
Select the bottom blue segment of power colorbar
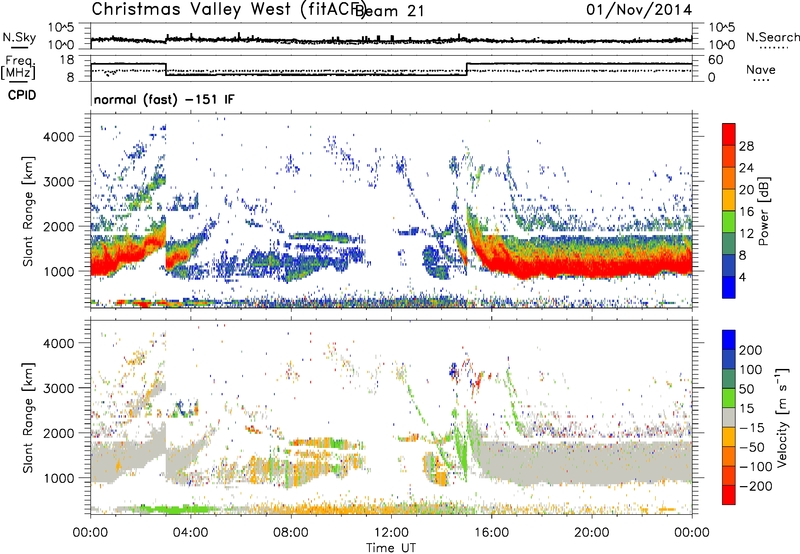coord(729,287)
